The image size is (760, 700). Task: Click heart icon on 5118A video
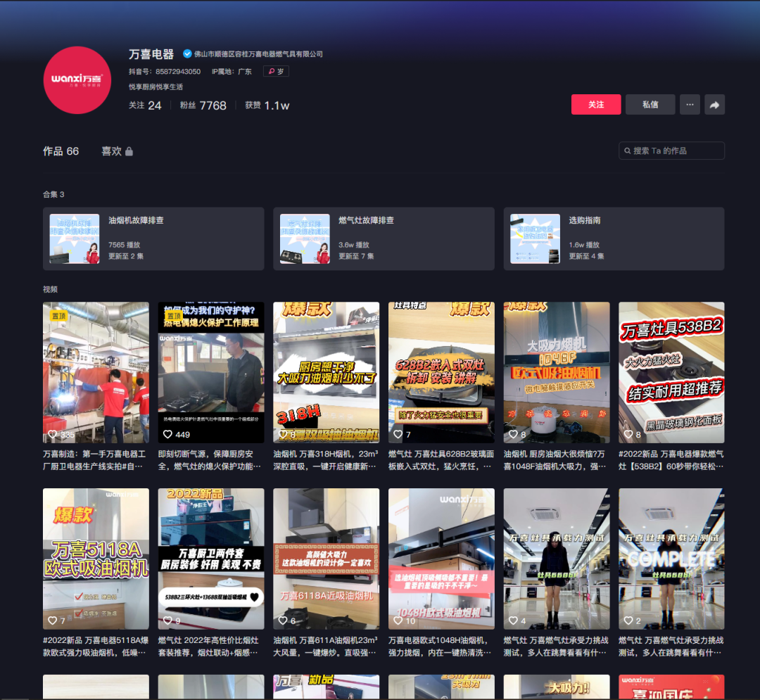tap(52, 621)
